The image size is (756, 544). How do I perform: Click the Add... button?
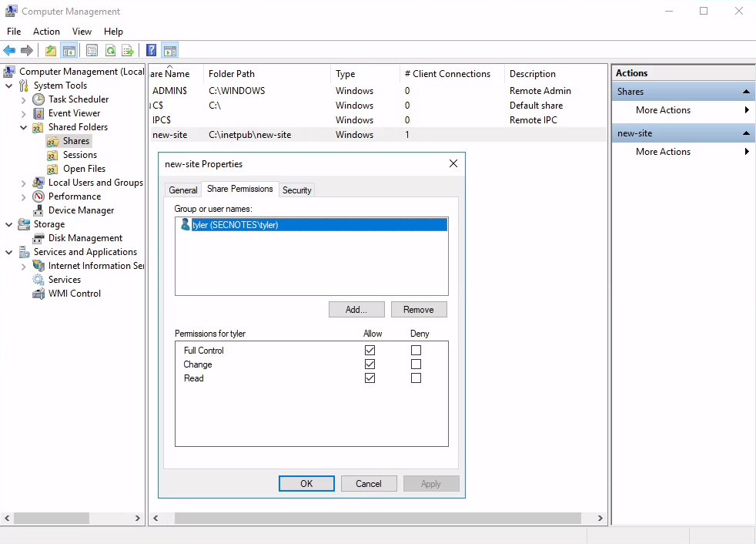coord(356,310)
